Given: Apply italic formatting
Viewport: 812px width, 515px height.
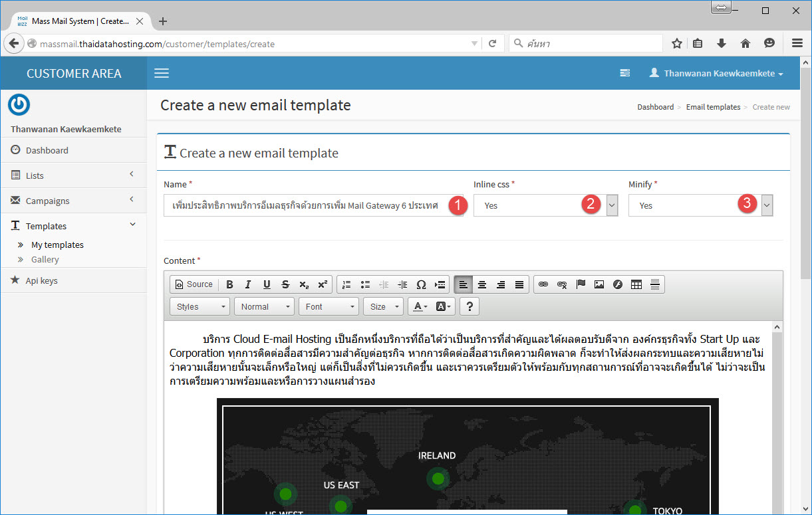Looking at the screenshot, I should 248,284.
